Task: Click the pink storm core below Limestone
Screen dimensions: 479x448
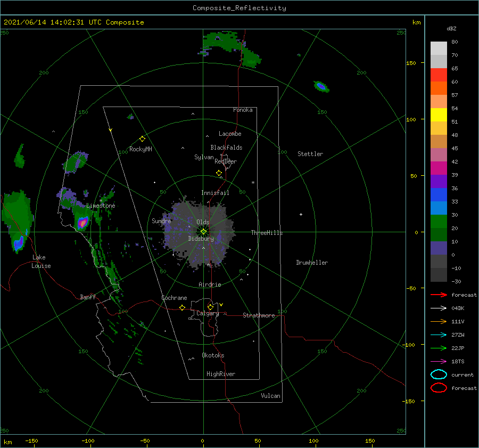Action: point(82,222)
